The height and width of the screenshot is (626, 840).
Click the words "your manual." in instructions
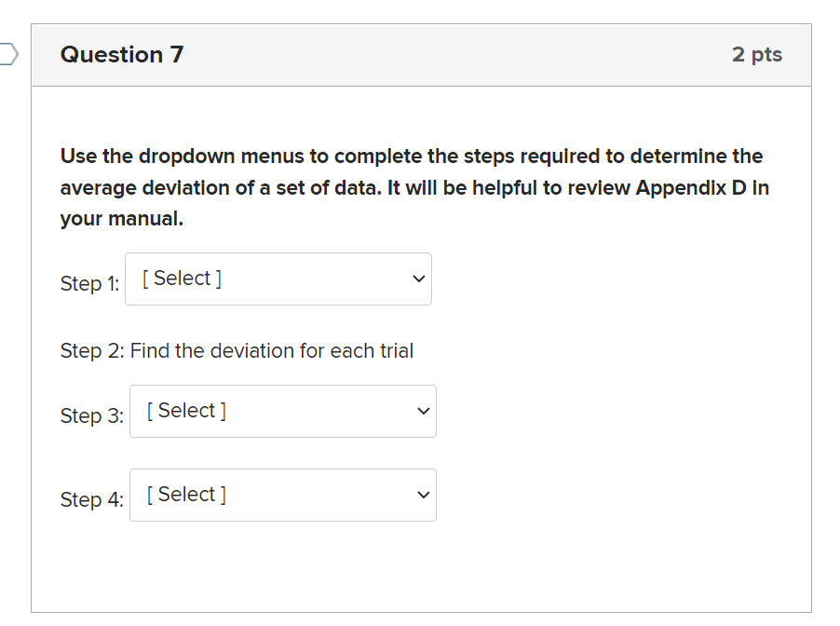pyautogui.click(x=122, y=220)
